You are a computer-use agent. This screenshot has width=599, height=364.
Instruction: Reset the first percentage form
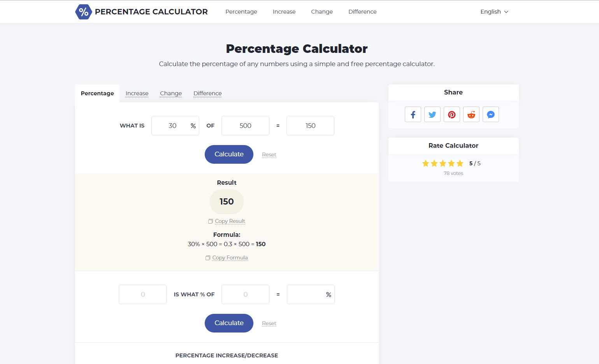click(x=269, y=154)
